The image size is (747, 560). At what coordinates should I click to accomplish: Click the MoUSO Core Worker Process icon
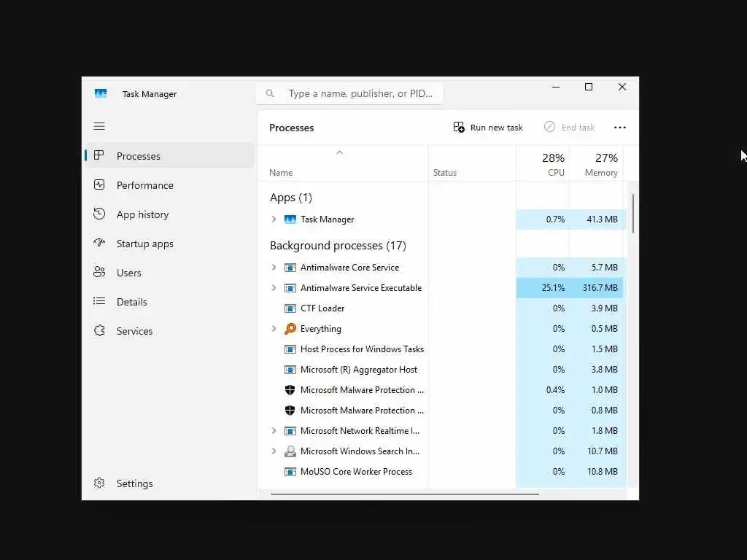[x=290, y=472]
